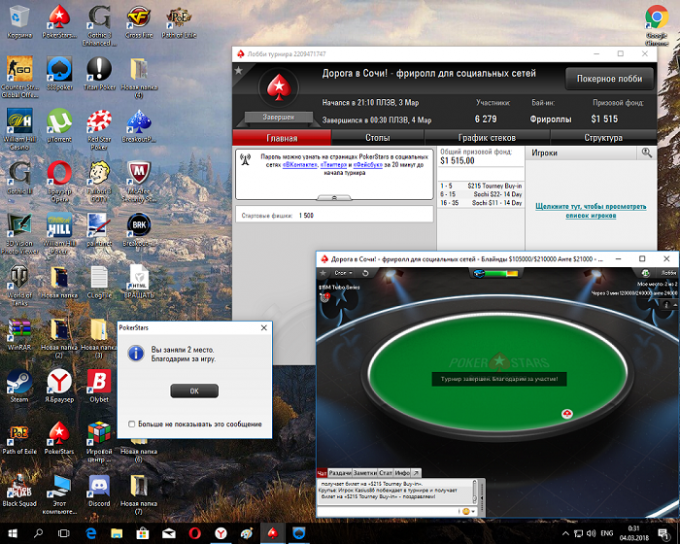Click the favorite star in tournament lobby
Viewport: 680px width, 544px height.
(239, 70)
